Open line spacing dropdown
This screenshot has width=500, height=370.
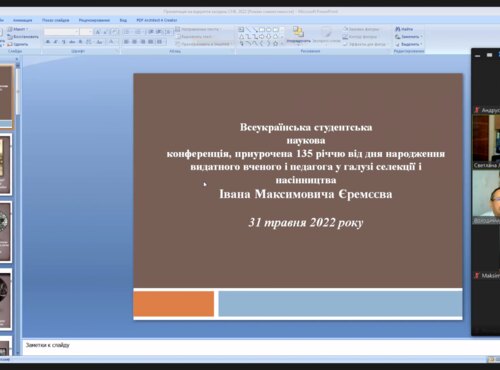(x=168, y=32)
